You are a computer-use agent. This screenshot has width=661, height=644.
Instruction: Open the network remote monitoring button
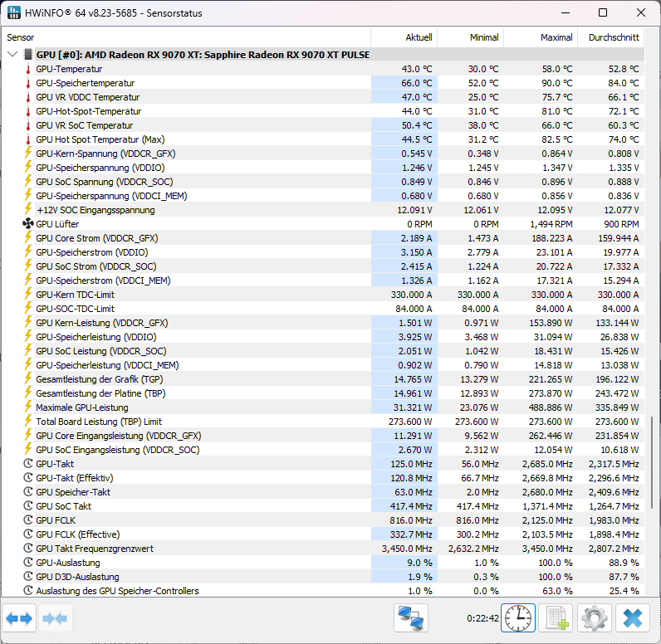[x=411, y=618]
